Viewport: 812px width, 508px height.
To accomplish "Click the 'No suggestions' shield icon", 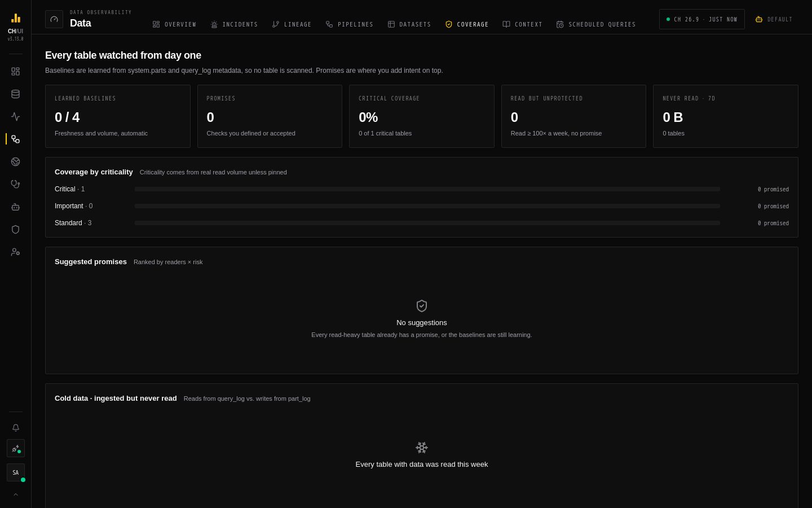I will click(x=422, y=306).
